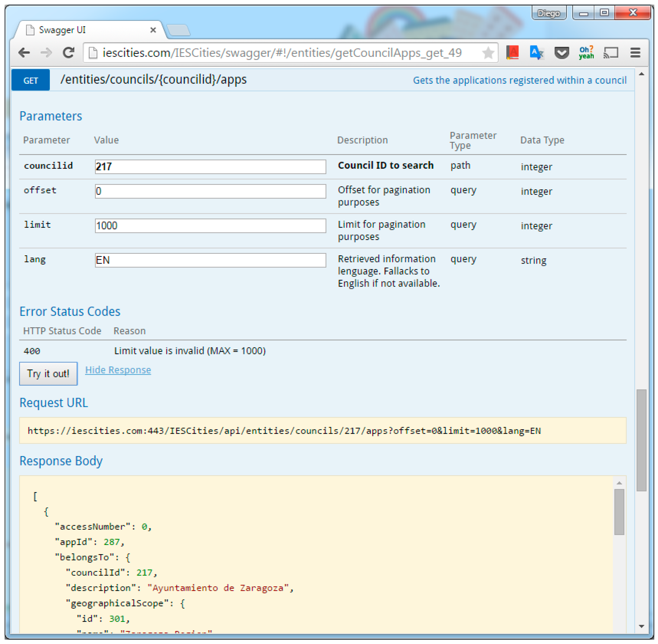This screenshot has width=658, height=644.
Task: Open the red PDF extension icon
Action: pos(512,53)
